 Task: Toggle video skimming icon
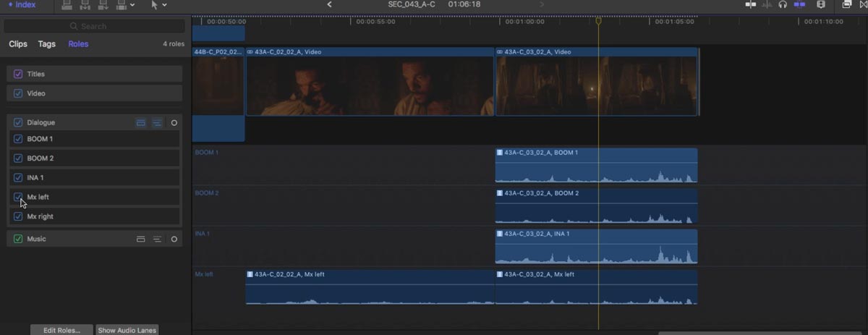[750, 4]
